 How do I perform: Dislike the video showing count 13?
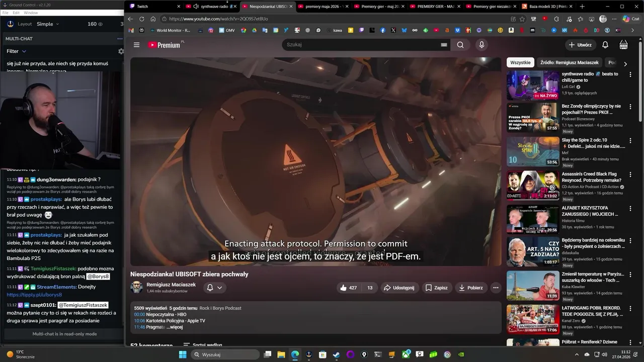point(370,288)
